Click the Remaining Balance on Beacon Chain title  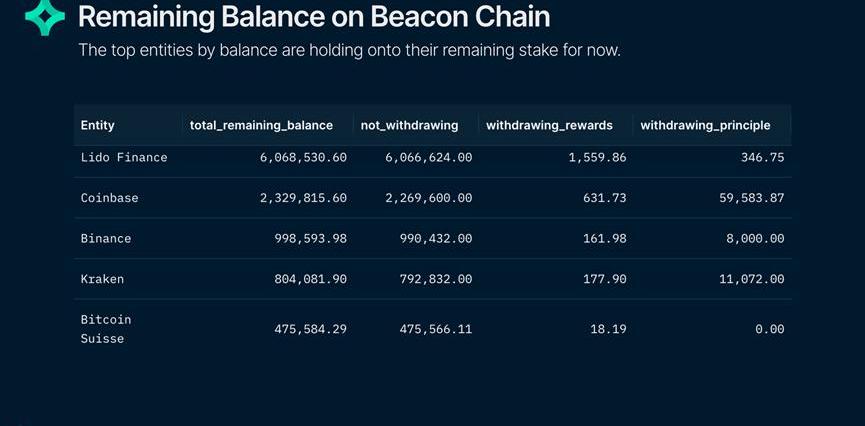coord(313,17)
